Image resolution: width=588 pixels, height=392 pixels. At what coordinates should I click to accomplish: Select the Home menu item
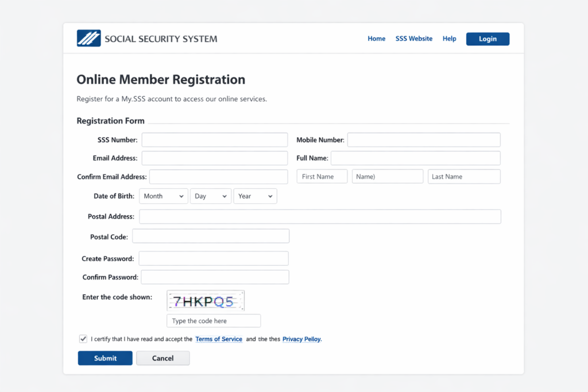point(376,38)
